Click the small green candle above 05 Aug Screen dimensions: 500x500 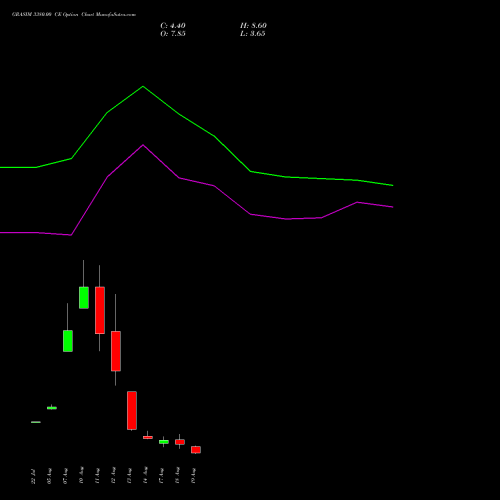pyautogui.click(x=52, y=408)
